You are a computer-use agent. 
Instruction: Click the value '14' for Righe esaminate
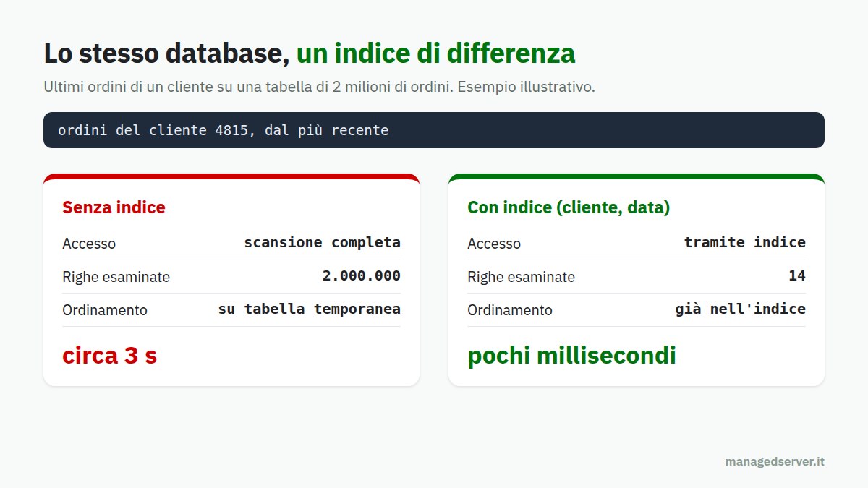click(x=797, y=275)
